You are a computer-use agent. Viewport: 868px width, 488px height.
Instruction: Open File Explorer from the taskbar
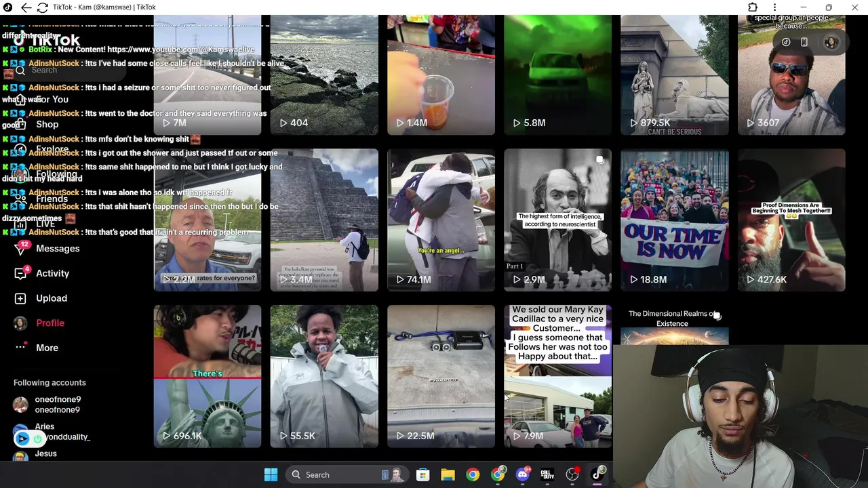coord(448,474)
